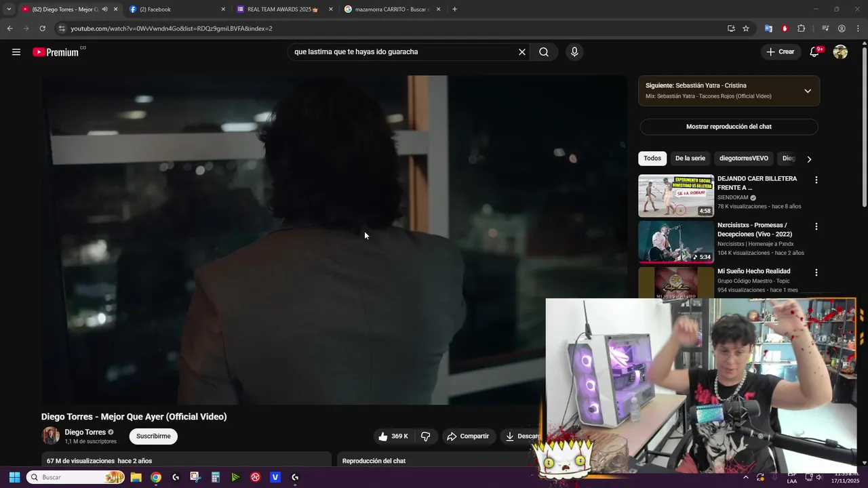View site information icon in address bar
The height and width of the screenshot is (488, 868).
(62, 28)
